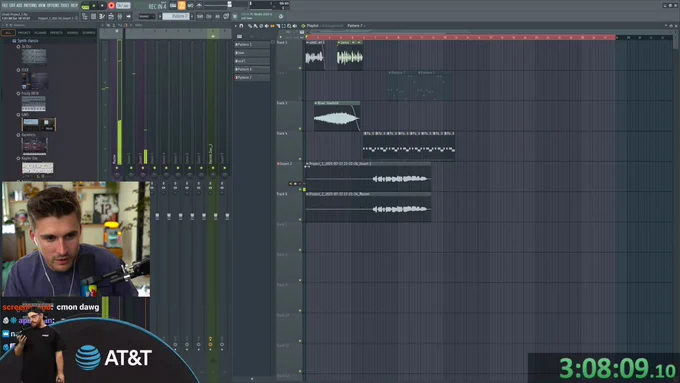The height and width of the screenshot is (383, 680).
Task: Select the Mute tool in the Playlist toolbar
Action: (x=267, y=26)
